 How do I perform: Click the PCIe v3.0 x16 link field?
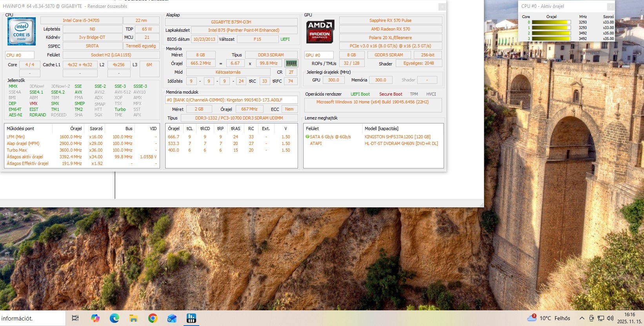[391, 46]
